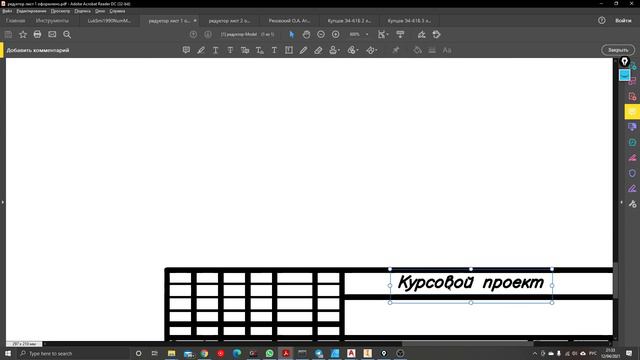This screenshot has width=640, height=360.
Task: Close the редуктор лист 1 tab
Action: click(195, 20)
